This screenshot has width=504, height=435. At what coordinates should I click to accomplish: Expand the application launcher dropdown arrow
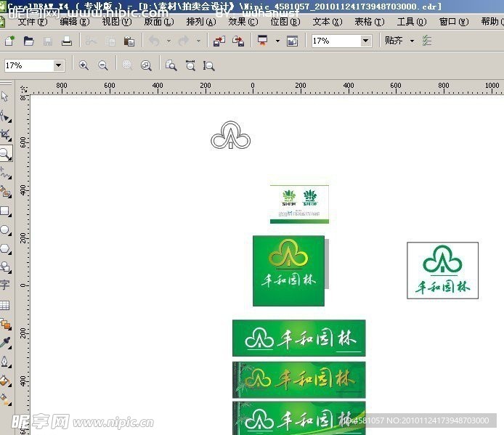(277, 41)
